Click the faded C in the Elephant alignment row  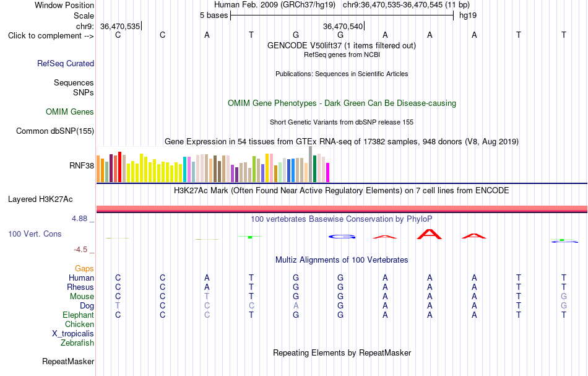207,315
